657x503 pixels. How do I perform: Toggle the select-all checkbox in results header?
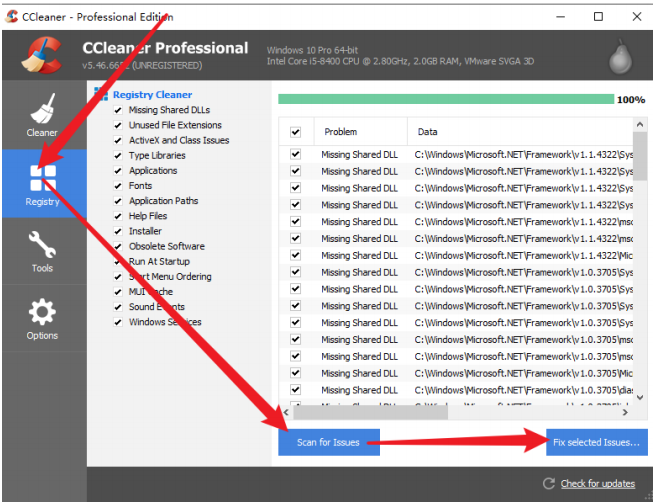(295, 132)
